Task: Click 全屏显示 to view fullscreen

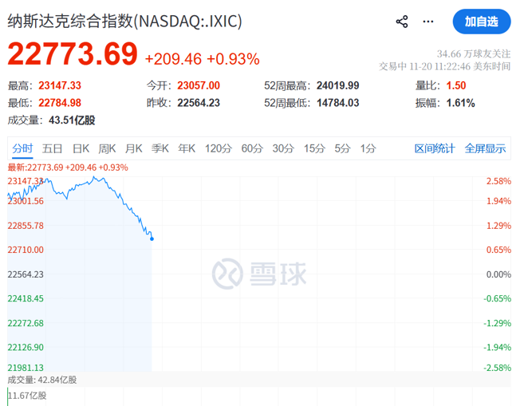Action: (x=485, y=148)
